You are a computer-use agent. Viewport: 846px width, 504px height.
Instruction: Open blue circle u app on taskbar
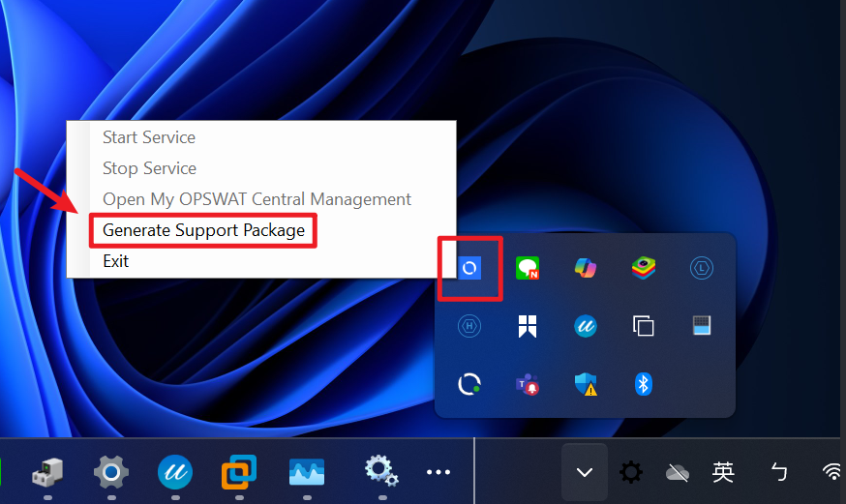point(175,472)
